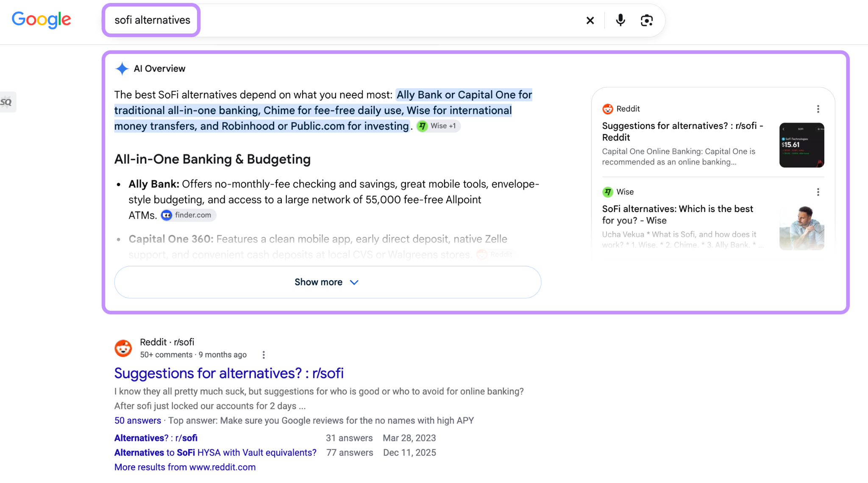Open Alternatives? : r/sofi sublink
This screenshot has height=483, width=868.
pyautogui.click(x=156, y=438)
